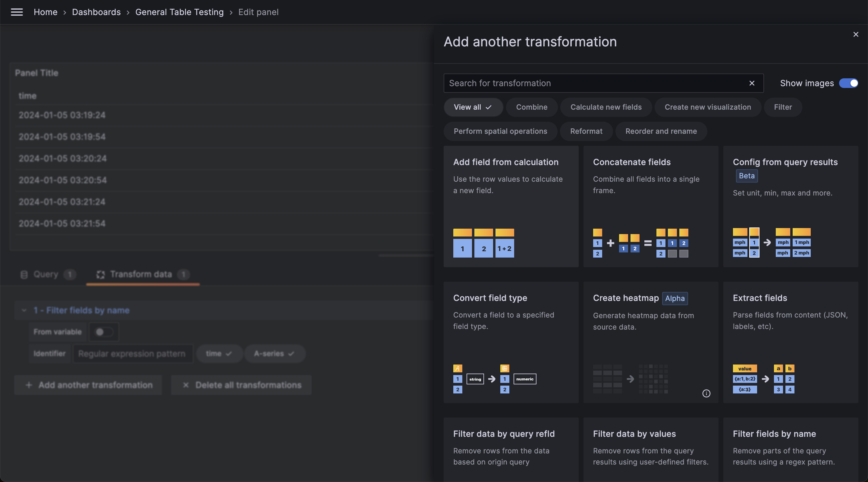
Task: Navigate to Dashboards in the breadcrumb
Action: pos(96,12)
